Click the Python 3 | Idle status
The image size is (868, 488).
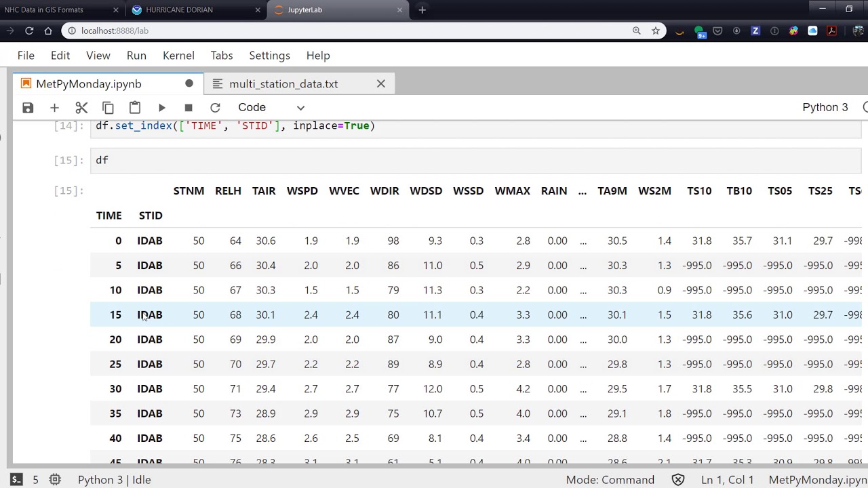click(115, 480)
